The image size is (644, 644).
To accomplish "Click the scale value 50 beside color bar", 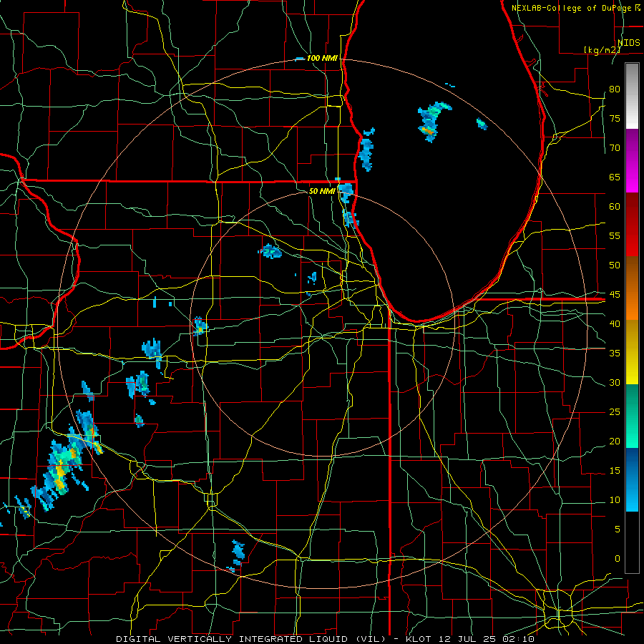I will [x=615, y=265].
